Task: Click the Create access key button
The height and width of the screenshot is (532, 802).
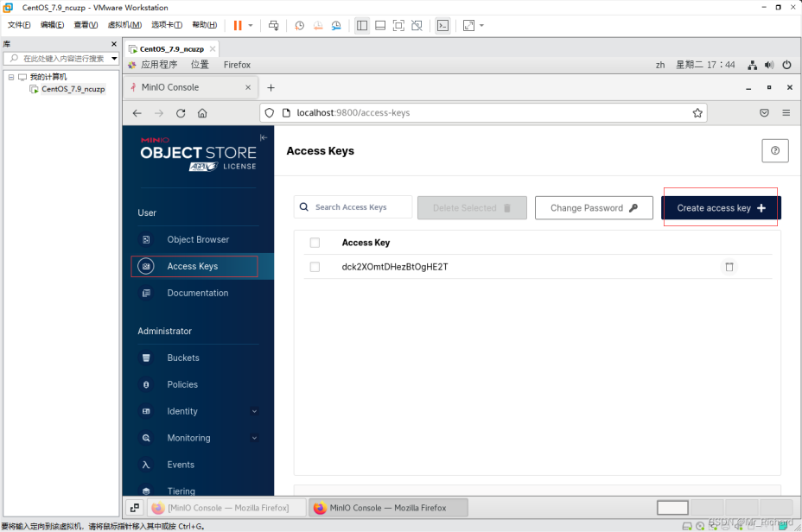Action: click(721, 208)
